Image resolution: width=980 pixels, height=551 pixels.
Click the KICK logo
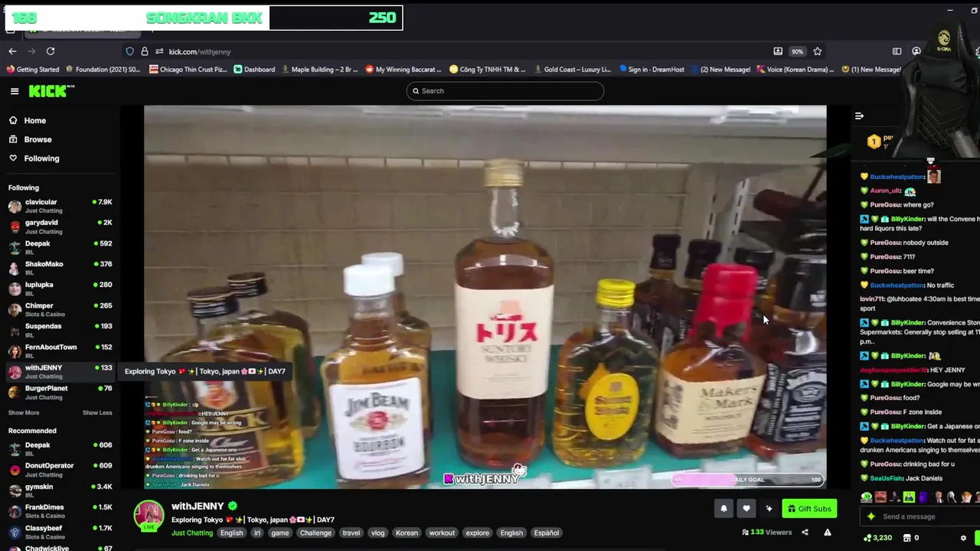coord(51,91)
